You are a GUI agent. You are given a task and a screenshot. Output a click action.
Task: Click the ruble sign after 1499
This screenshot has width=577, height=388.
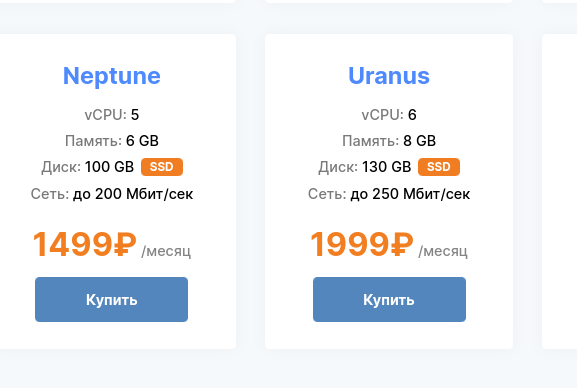point(125,244)
